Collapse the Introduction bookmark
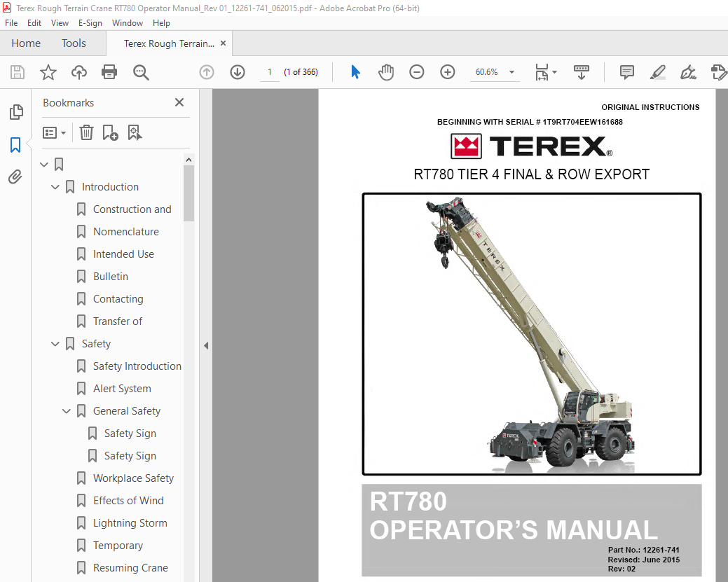 point(55,186)
